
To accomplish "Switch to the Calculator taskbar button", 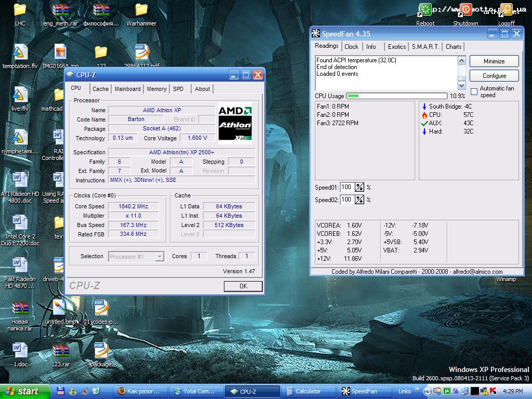I will [308, 391].
